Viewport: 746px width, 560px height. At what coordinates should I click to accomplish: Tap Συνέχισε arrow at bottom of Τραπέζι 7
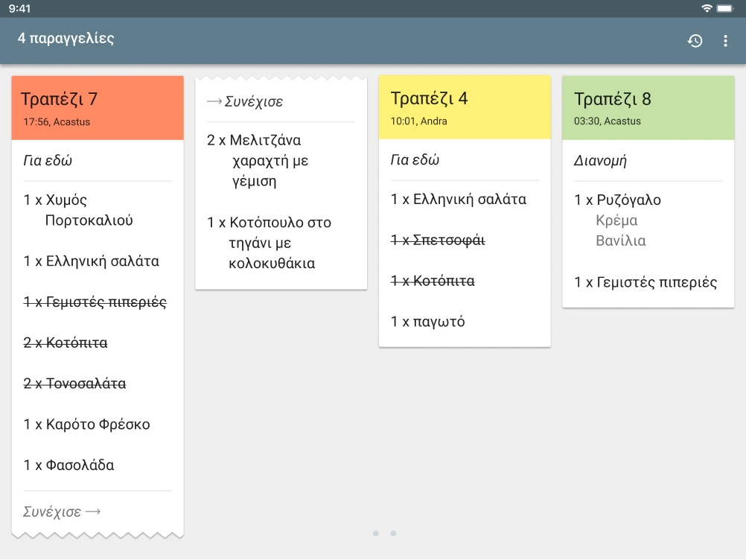(62, 512)
